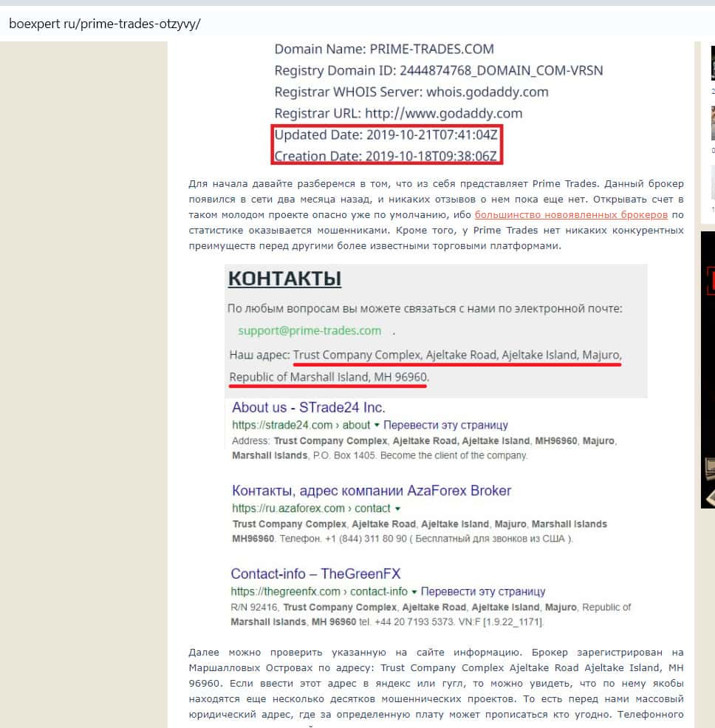
Task: Click the Trust Company Complex, Ajeltake Road address line
Action: pos(457,355)
